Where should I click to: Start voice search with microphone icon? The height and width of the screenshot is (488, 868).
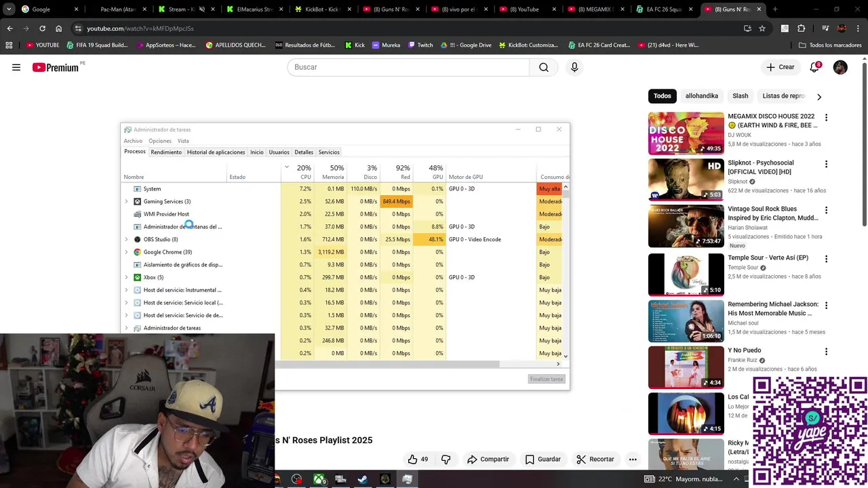(574, 67)
